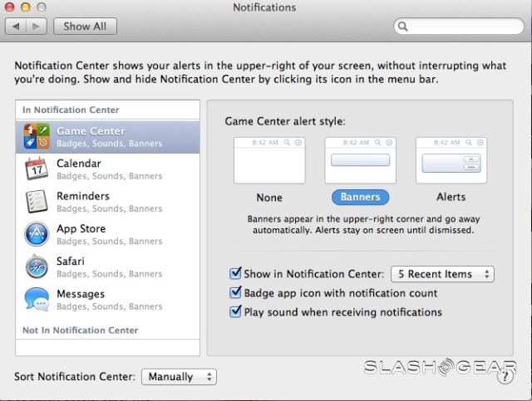Screen dimensions: 532x401
Task: Choose the Reminders notepad icon
Action: (36, 202)
